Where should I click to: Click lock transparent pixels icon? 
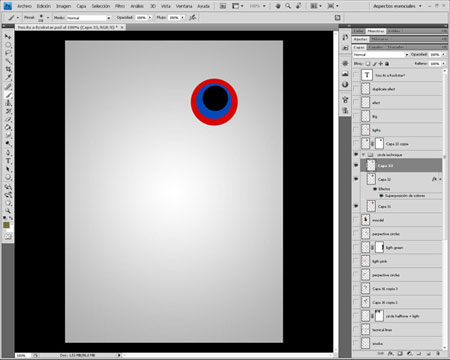coord(368,63)
